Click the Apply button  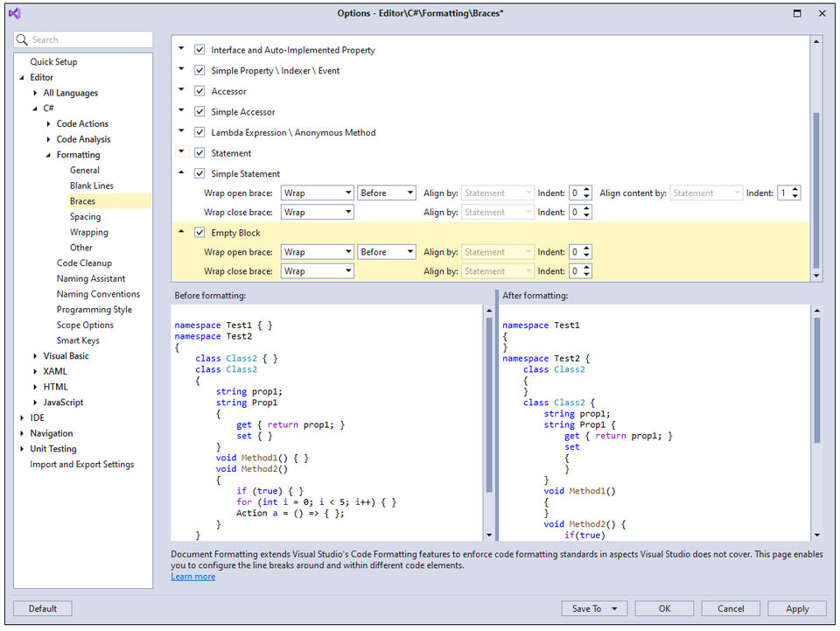[x=797, y=608]
